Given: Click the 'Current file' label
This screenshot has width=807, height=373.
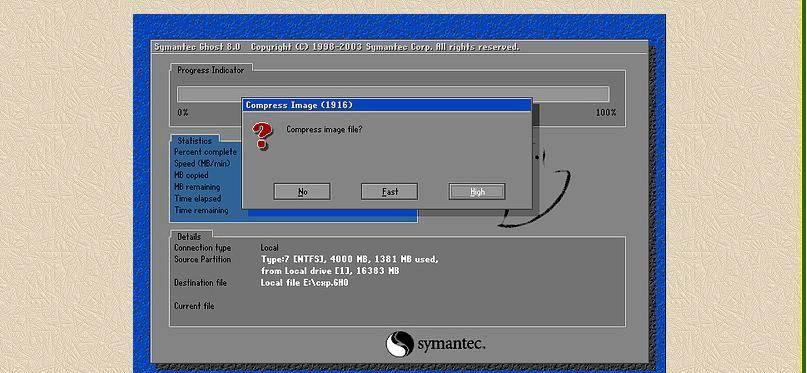Looking at the screenshot, I should click(x=194, y=306).
